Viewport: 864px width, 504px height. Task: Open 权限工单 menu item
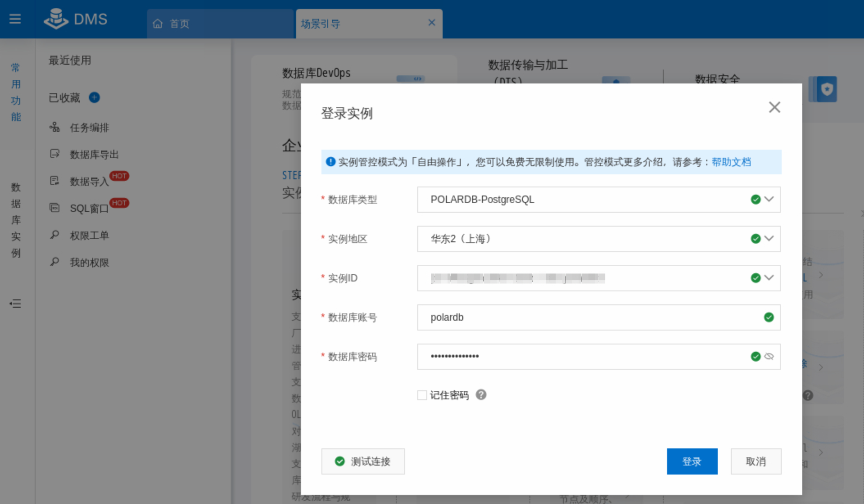89,236
